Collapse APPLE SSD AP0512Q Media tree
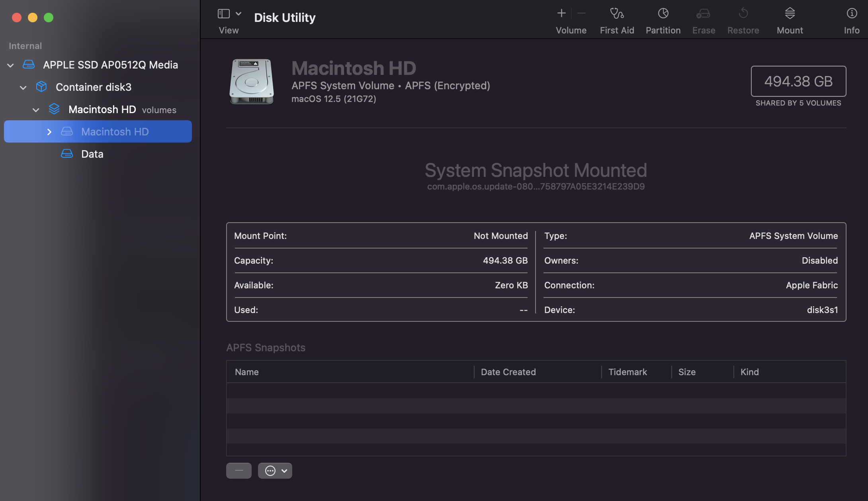The height and width of the screenshot is (501, 868). point(11,65)
